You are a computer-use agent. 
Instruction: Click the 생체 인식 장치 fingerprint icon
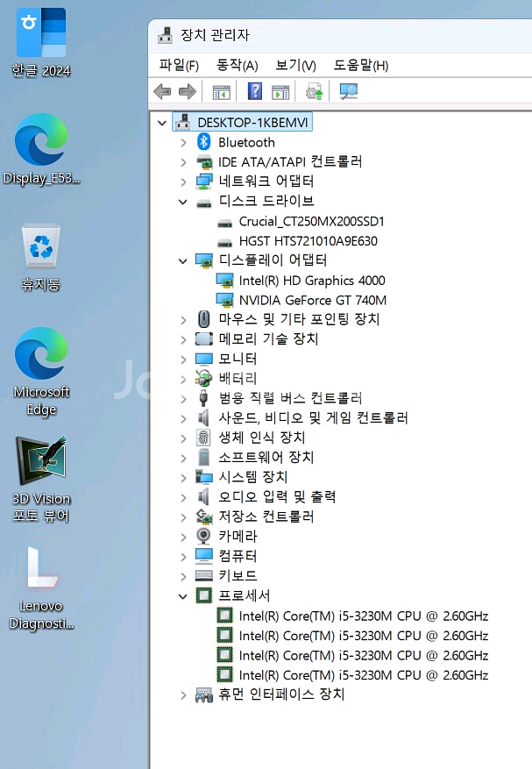tap(203, 438)
